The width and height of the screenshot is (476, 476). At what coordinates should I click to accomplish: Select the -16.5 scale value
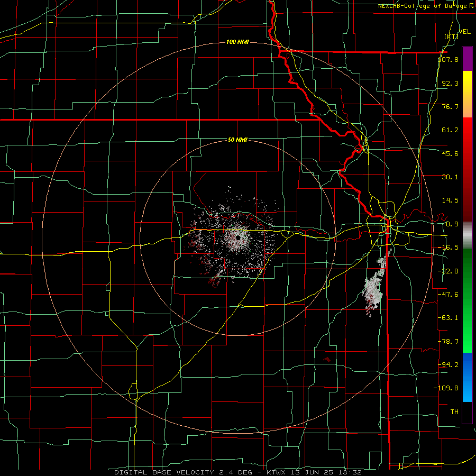point(448,248)
